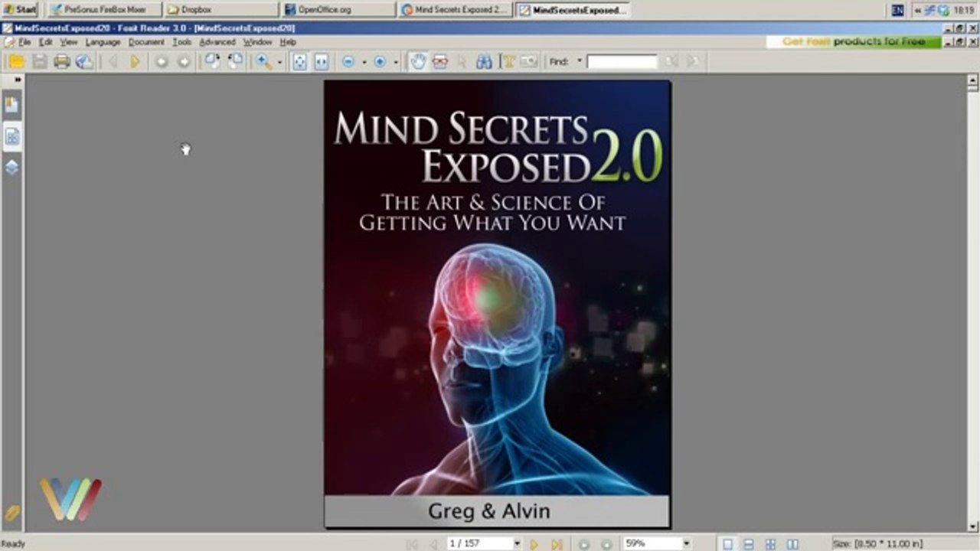Open the Tools menu

point(181,42)
